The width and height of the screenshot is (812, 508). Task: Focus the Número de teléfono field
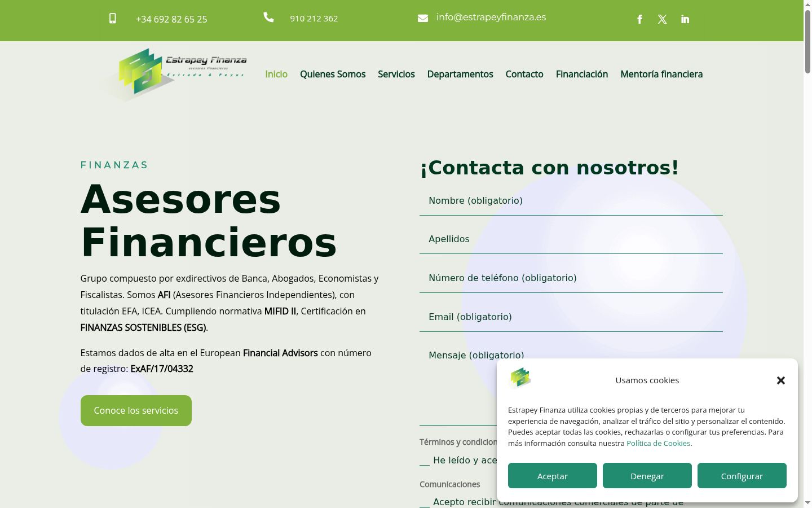571,278
